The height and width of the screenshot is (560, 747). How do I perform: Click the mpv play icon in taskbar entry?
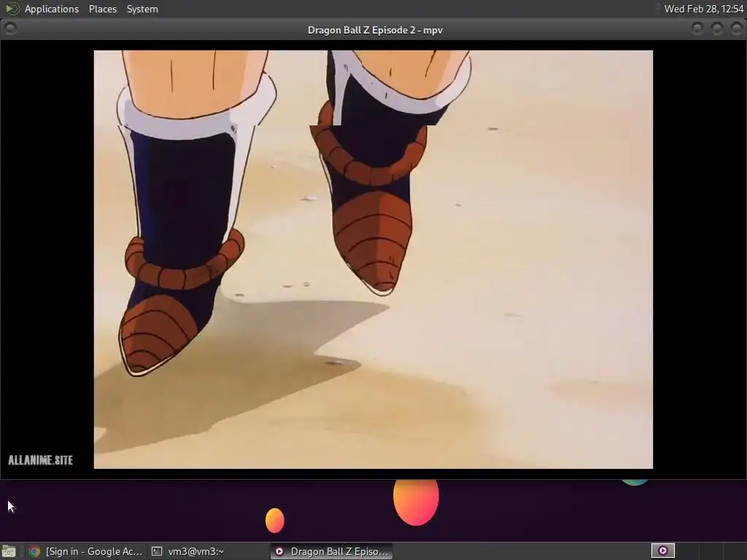(279, 551)
